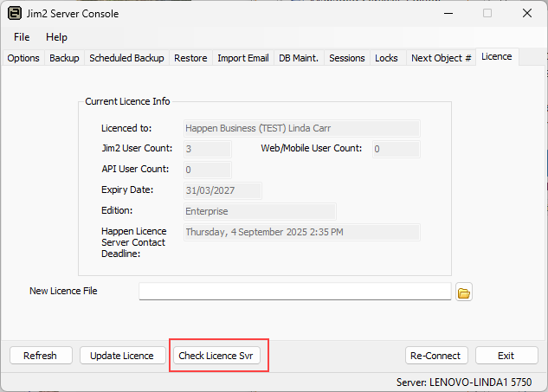This screenshot has height=392, width=548.
Task: Click the Refresh button
Action: [40, 356]
